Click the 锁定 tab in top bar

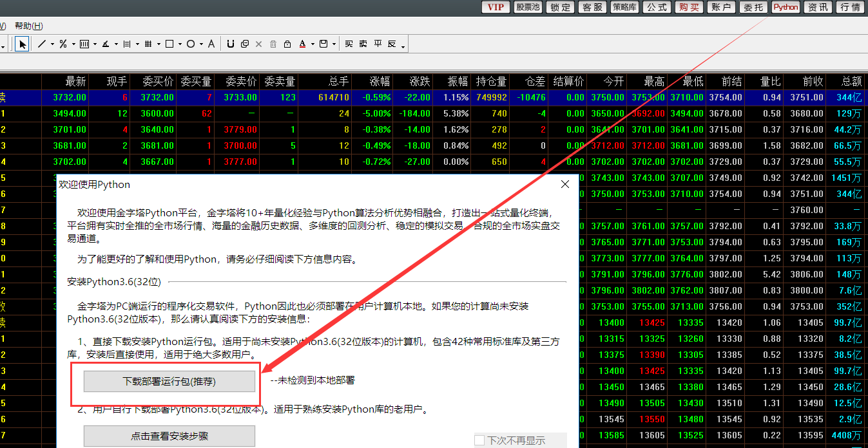(560, 7)
